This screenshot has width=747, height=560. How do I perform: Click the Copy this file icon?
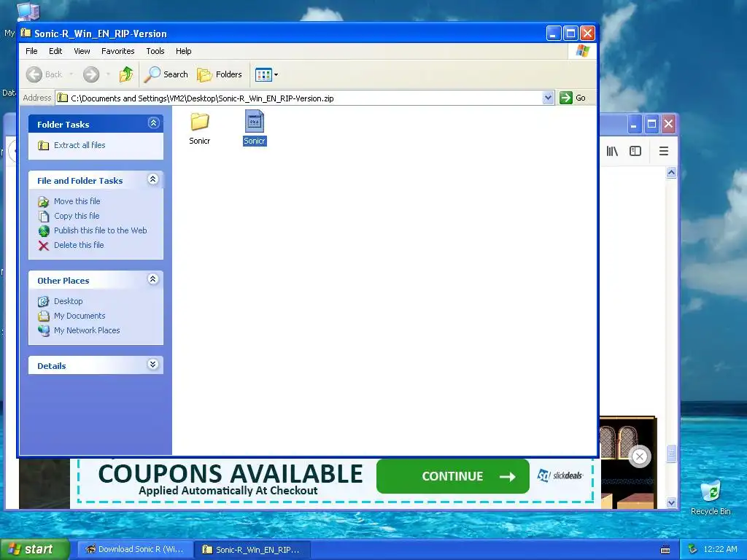coord(43,217)
